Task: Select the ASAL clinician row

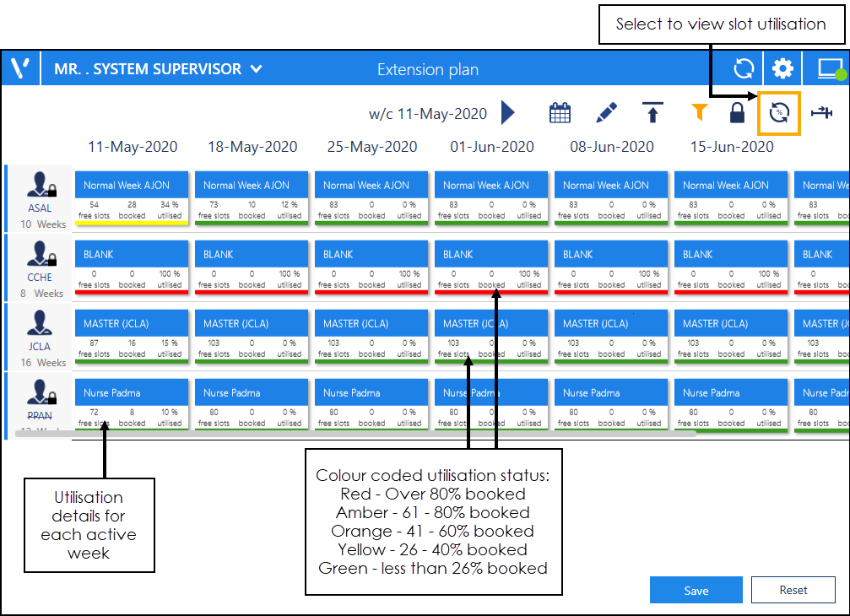Action: (40, 197)
